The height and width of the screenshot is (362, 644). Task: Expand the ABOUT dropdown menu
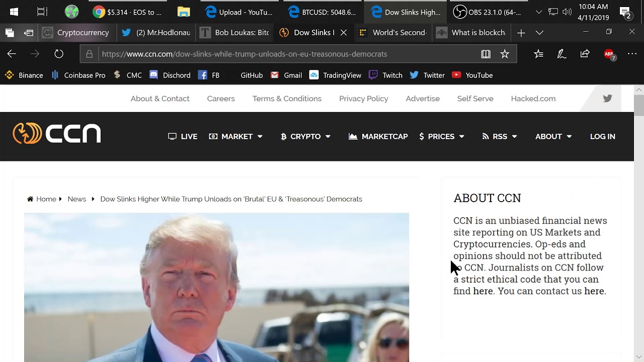[x=553, y=136]
